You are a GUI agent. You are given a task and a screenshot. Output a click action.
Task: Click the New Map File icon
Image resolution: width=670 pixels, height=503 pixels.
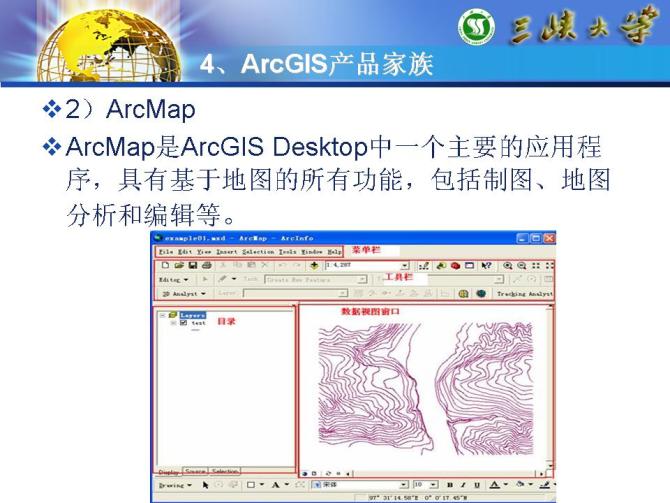pyautogui.click(x=165, y=265)
